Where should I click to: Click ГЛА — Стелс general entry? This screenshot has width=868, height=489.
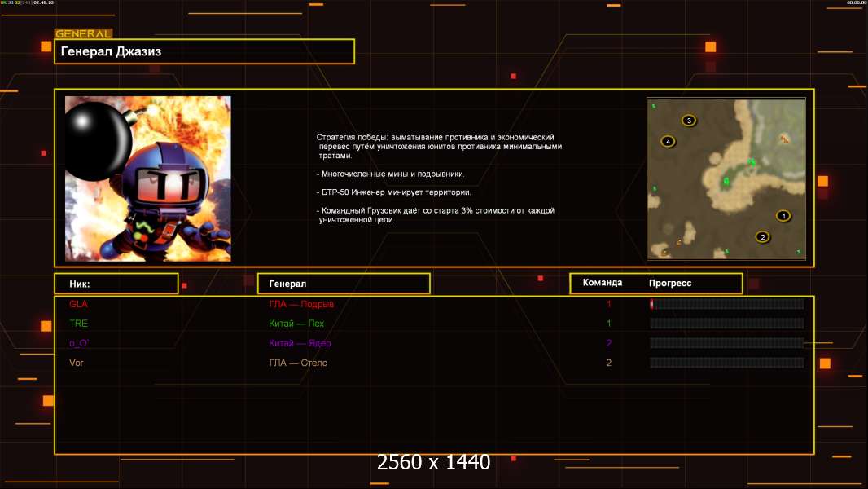[x=298, y=363]
